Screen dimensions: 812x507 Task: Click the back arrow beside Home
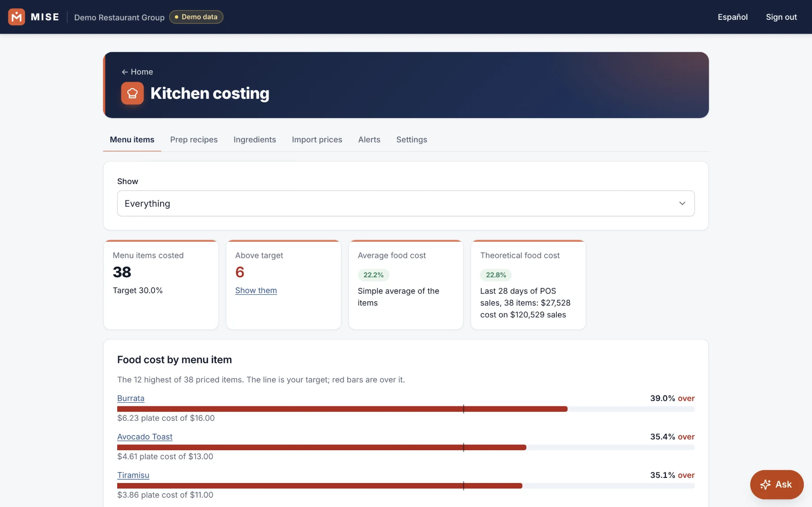125,72
